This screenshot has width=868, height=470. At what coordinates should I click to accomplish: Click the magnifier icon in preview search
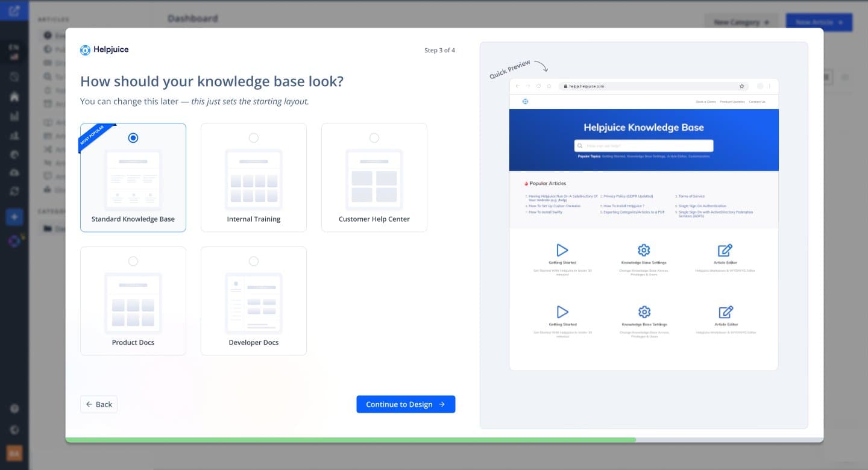580,146
